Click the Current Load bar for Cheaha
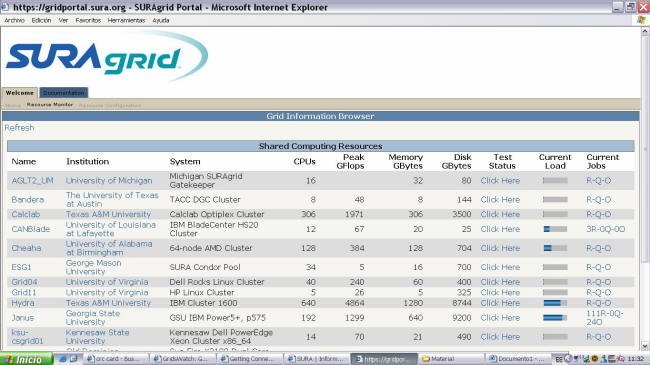This screenshot has width=650, height=365. [x=555, y=248]
